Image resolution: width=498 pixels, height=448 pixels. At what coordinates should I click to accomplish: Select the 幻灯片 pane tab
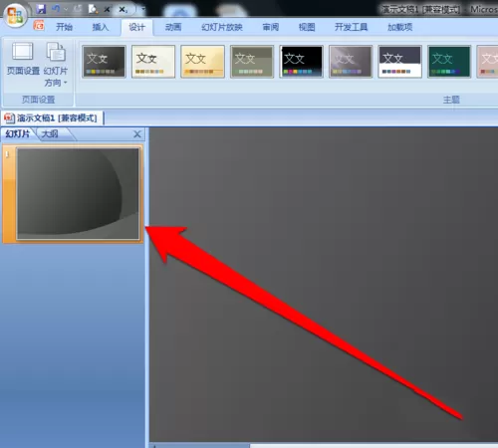[x=17, y=133]
